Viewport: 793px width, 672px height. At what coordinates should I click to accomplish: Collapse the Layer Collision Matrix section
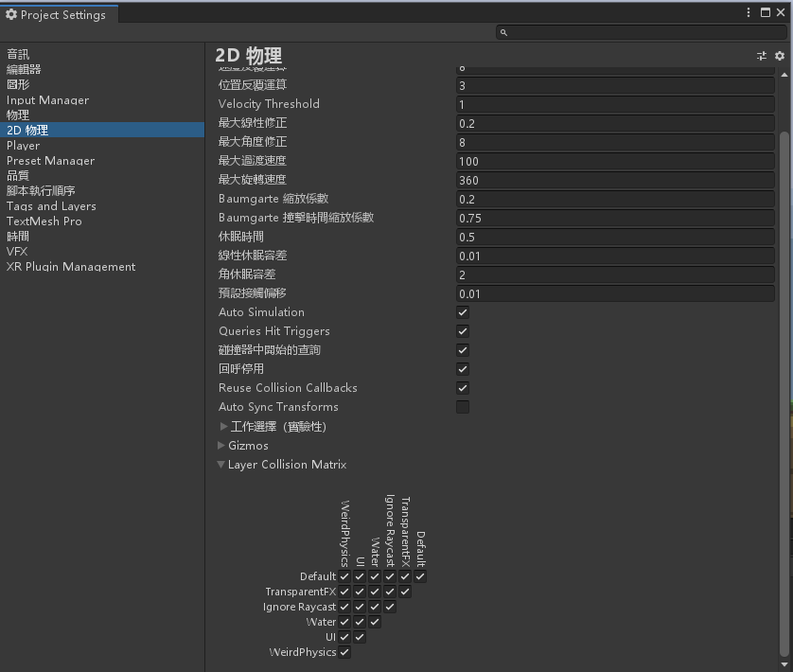[x=221, y=465]
